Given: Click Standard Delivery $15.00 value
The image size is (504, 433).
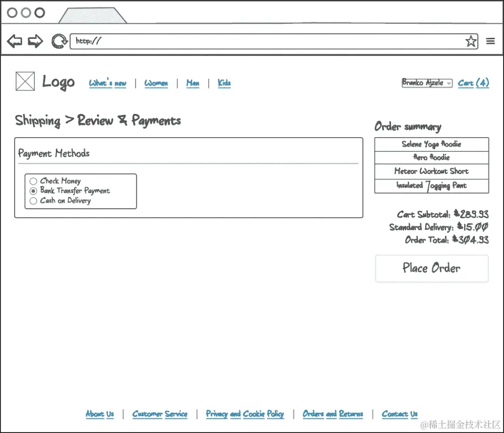Looking at the screenshot, I should 473,227.
